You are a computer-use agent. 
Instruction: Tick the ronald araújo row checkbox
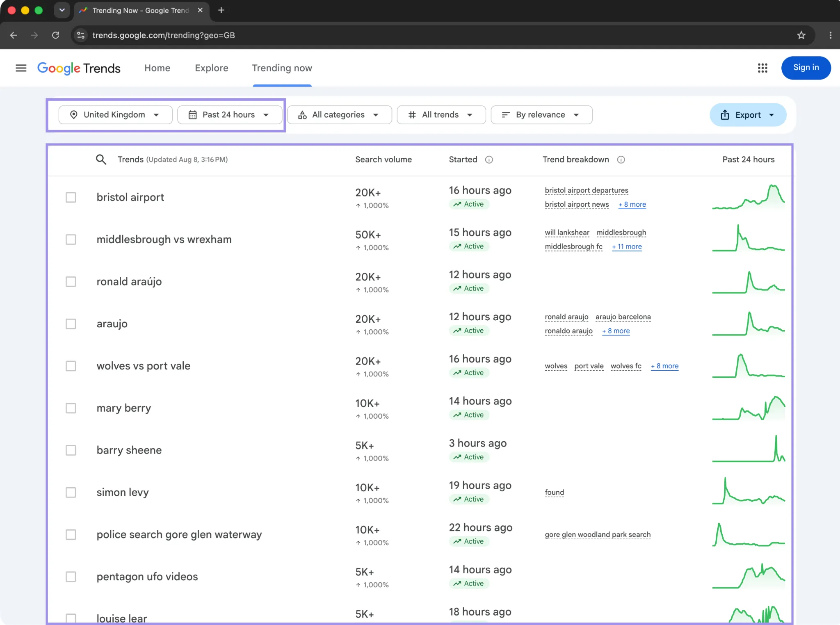pyautogui.click(x=71, y=282)
